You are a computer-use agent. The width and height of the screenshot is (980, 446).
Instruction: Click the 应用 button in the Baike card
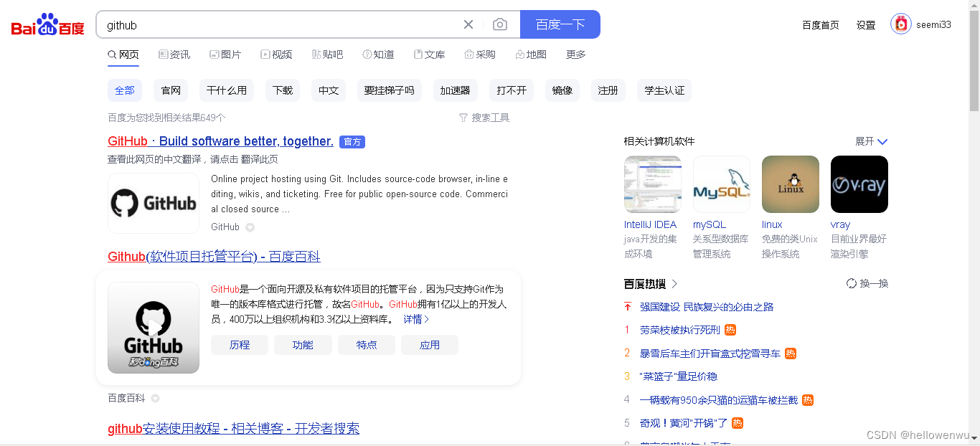tap(430, 345)
